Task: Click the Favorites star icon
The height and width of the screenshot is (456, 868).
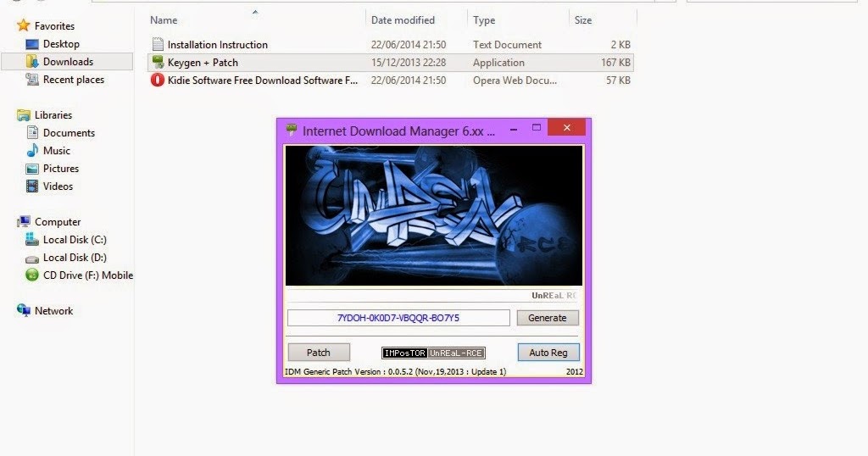Action: pyautogui.click(x=23, y=25)
